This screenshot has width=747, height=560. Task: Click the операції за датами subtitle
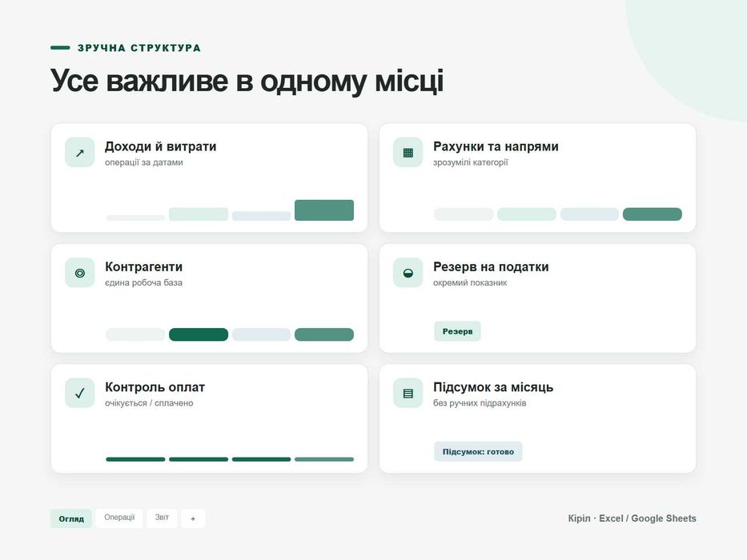click(144, 162)
